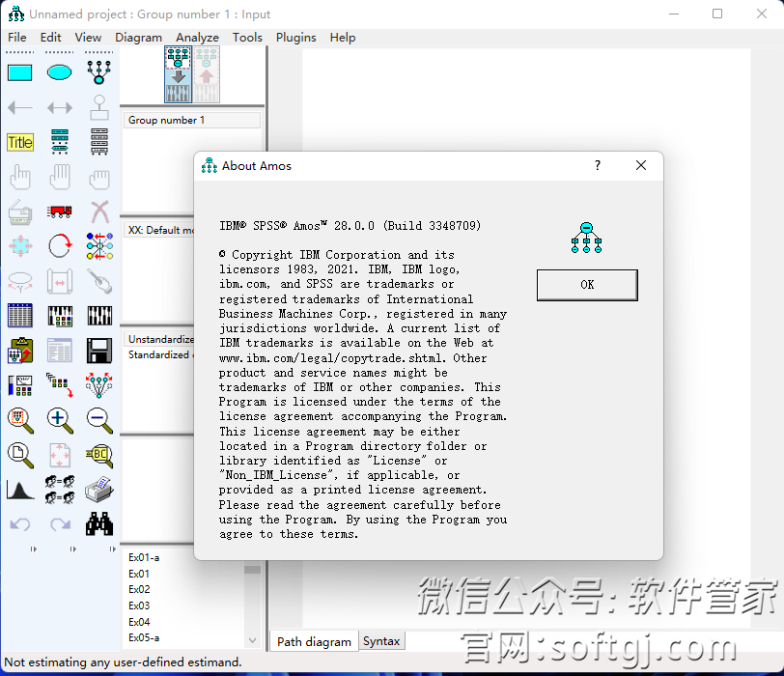The image size is (784, 676).
Task: Open the binoculars find tool
Action: tap(99, 524)
